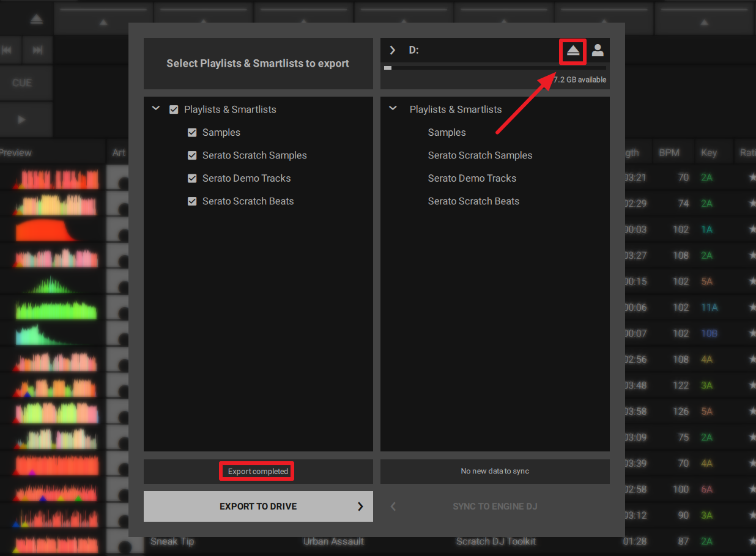
Task: Click the 6A key value
Action: point(707,489)
